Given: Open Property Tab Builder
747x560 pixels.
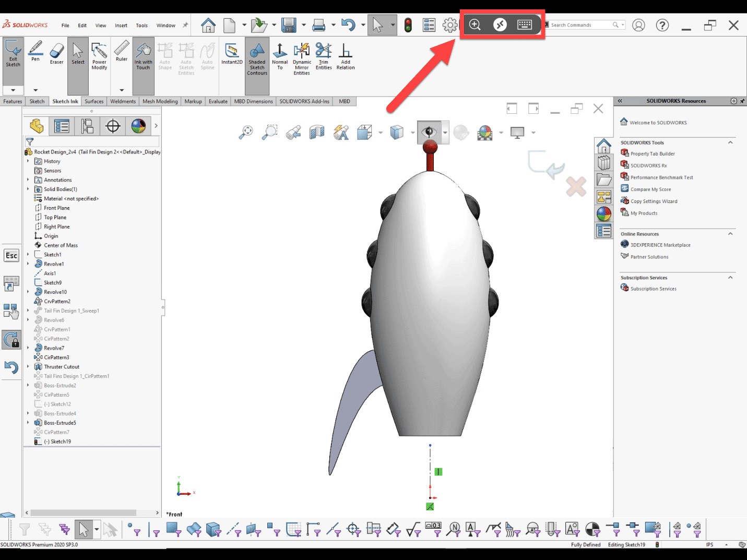Looking at the screenshot, I should (x=653, y=153).
